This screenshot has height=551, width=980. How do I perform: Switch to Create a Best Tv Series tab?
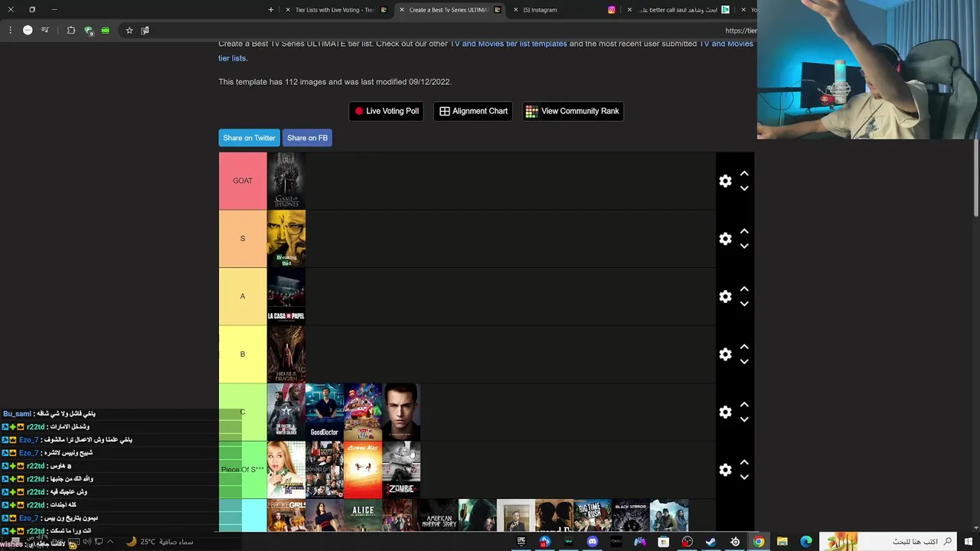(449, 10)
